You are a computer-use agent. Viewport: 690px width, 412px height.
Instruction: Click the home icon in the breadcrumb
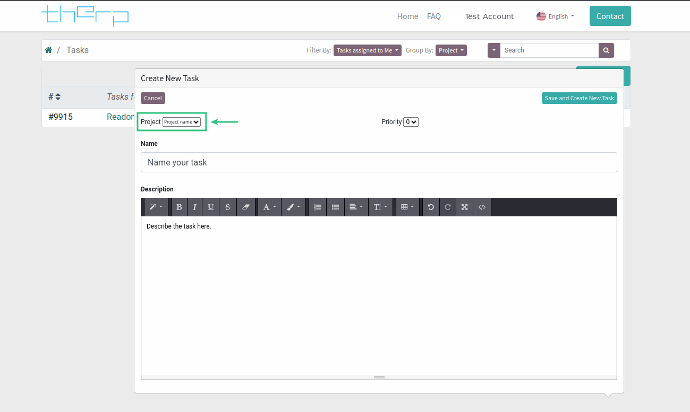point(48,49)
